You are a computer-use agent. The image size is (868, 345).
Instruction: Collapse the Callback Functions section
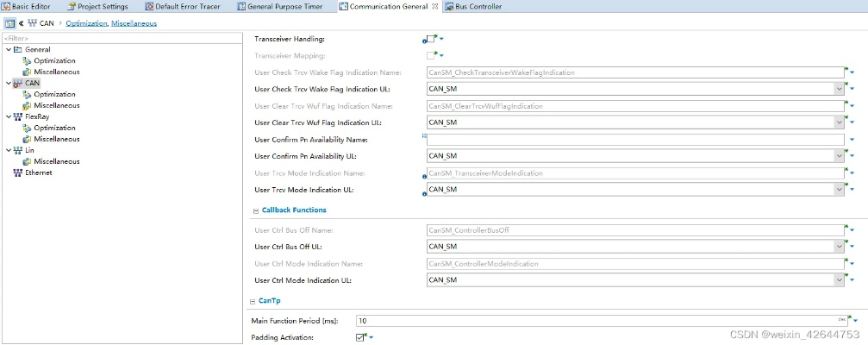256,210
